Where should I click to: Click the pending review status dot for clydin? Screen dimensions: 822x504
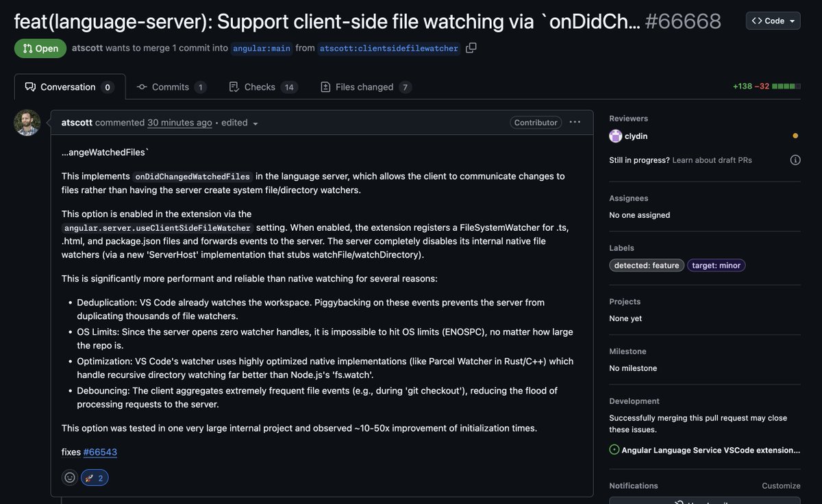(795, 136)
